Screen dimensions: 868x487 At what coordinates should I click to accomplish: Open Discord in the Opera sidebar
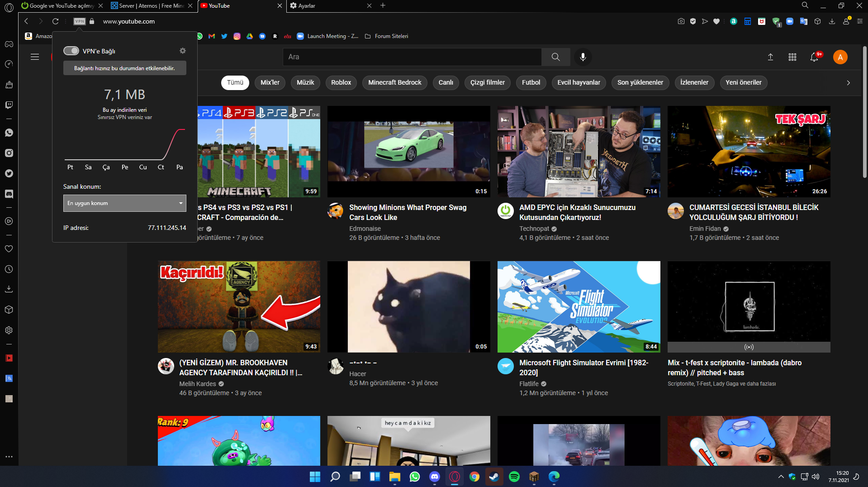click(x=9, y=194)
